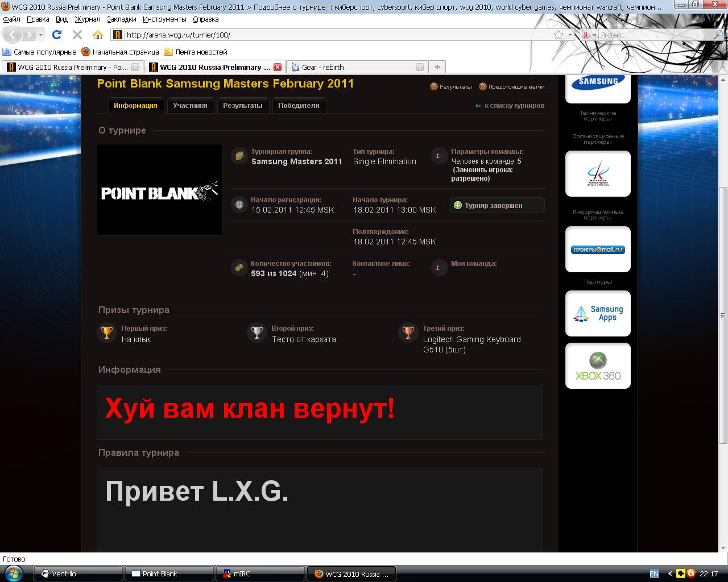Click the second prize silver trophy icon
This screenshot has width=728, height=582.
[x=257, y=332]
